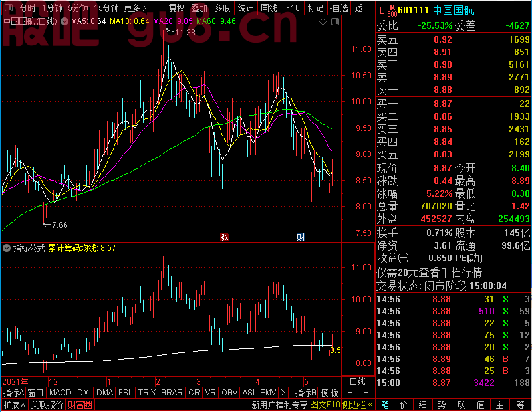Select the 筹 tab in the sidebar footer
This screenshot has height=412, width=532.
coord(521,405)
